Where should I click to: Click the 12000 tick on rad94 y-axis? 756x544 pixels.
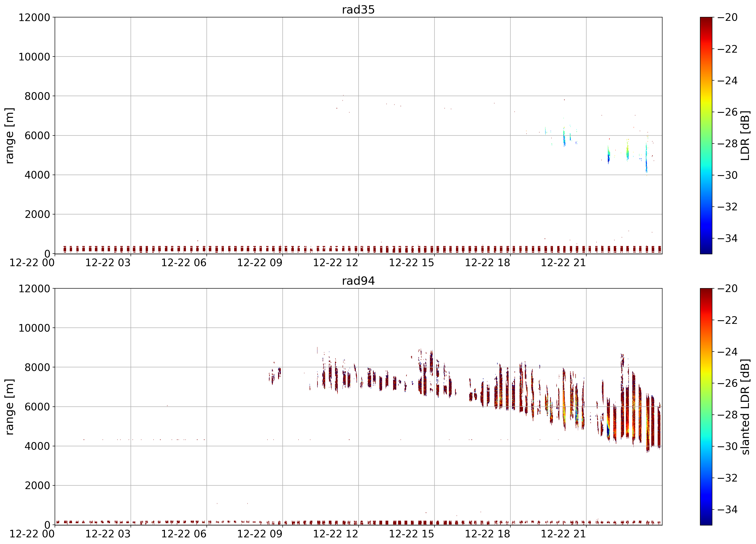(x=34, y=289)
